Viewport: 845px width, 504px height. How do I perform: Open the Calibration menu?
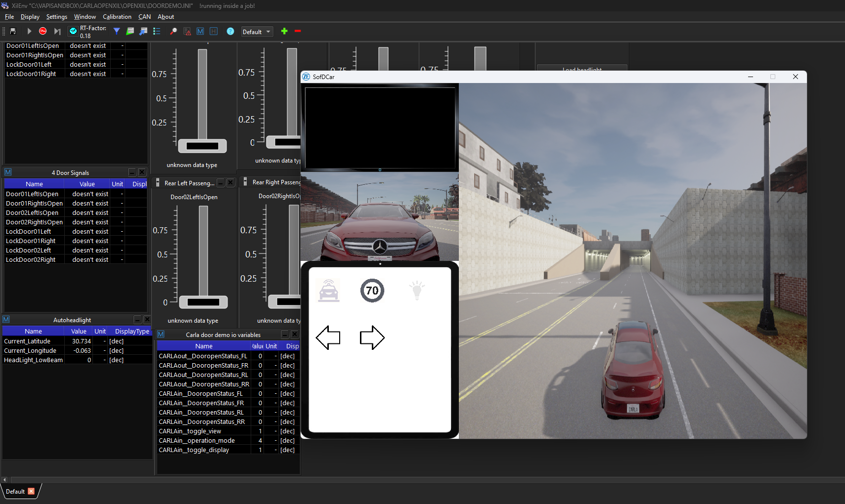click(117, 16)
